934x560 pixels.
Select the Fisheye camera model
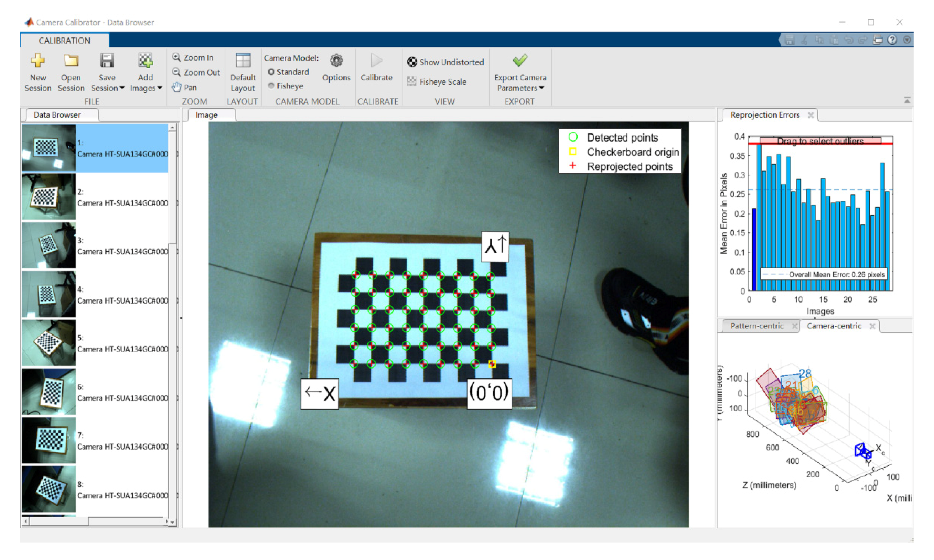tap(271, 86)
